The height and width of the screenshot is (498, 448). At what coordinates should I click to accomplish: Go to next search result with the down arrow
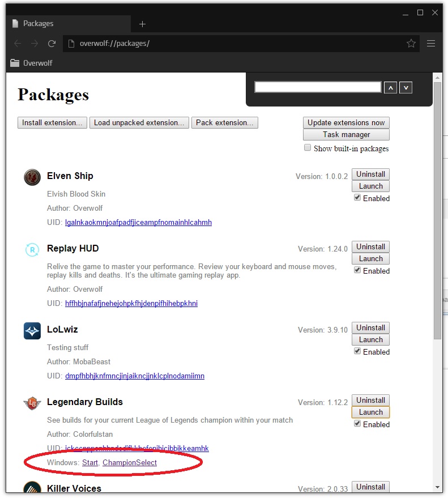pyautogui.click(x=406, y=88)
